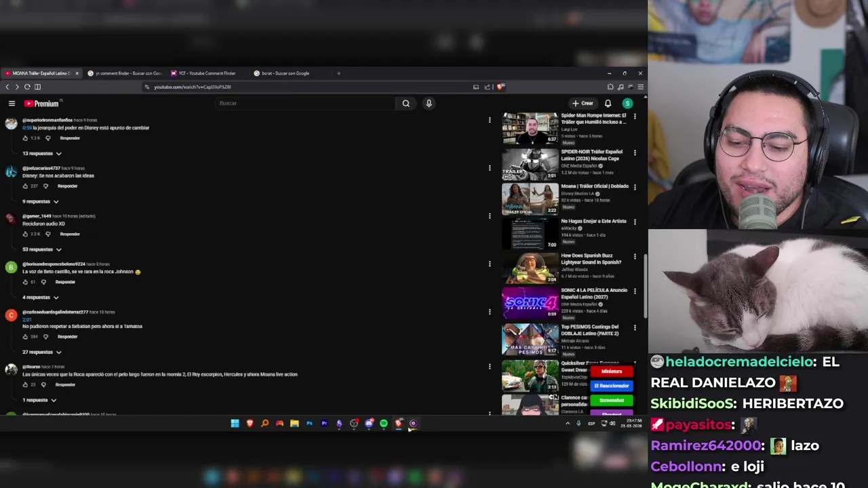Open 'No Hagas Enojar a Este Artista' video title
The width and height of the screenshot is (868, 488).
pyautogui.click(x=593, y=221)
